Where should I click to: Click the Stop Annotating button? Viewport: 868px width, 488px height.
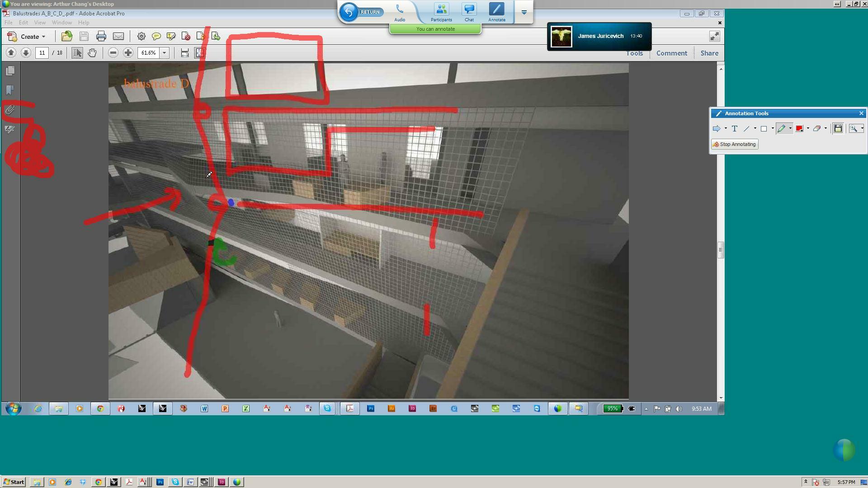click(735, 145)
